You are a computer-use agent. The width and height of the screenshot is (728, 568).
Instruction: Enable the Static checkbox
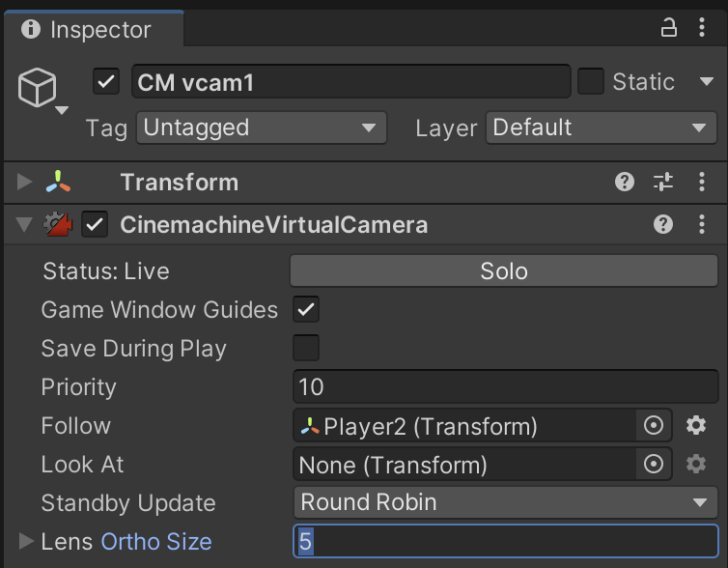591,82
